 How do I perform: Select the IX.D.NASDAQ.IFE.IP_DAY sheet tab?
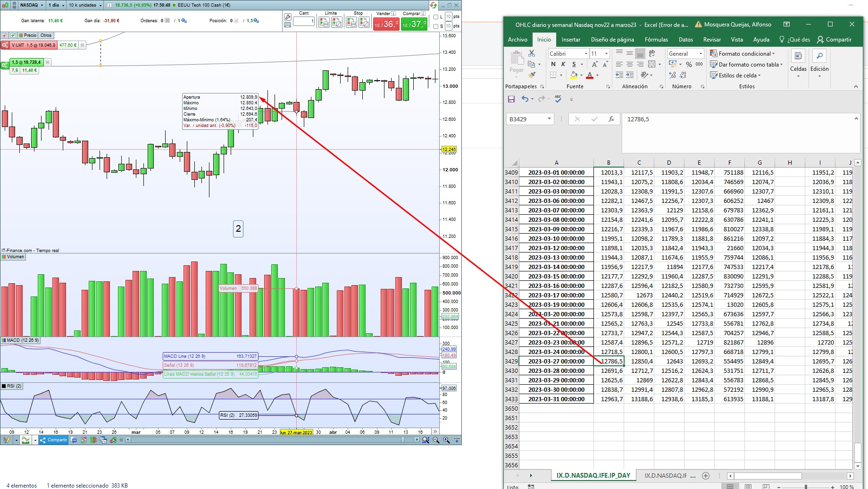(x=593, y=476)
